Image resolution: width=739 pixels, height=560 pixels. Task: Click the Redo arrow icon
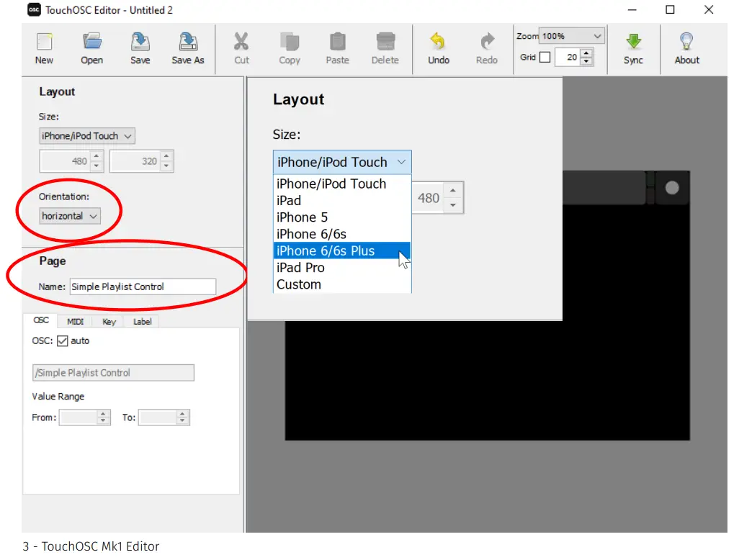487,42
